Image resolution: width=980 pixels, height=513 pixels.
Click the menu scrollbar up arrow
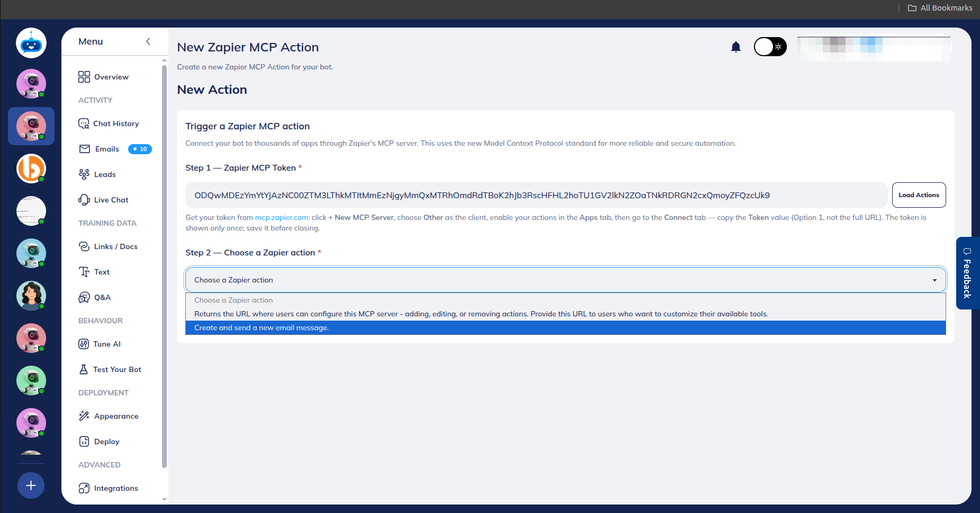[164, 60]
